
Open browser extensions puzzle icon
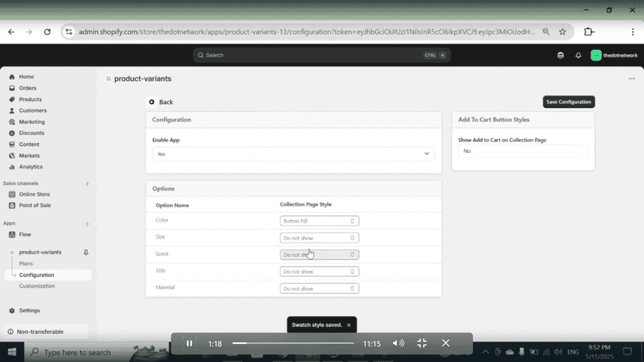point(589,32)
